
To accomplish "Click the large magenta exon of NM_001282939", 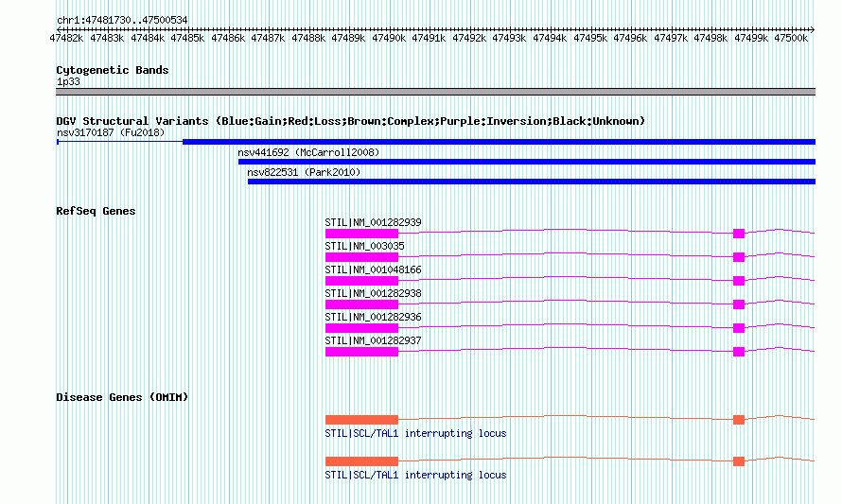I will pyautogui.click(x=361, y=233).
